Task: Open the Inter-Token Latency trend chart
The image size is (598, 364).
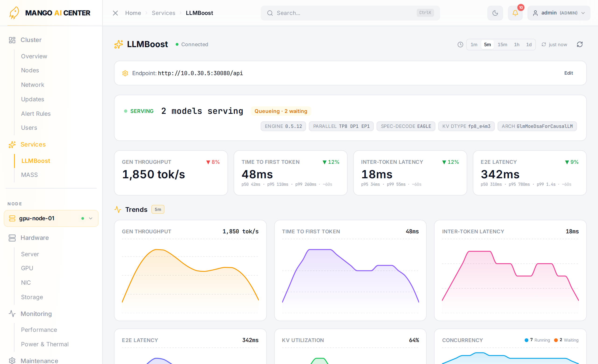Action: pyautogui.click(x=510, y=270)
